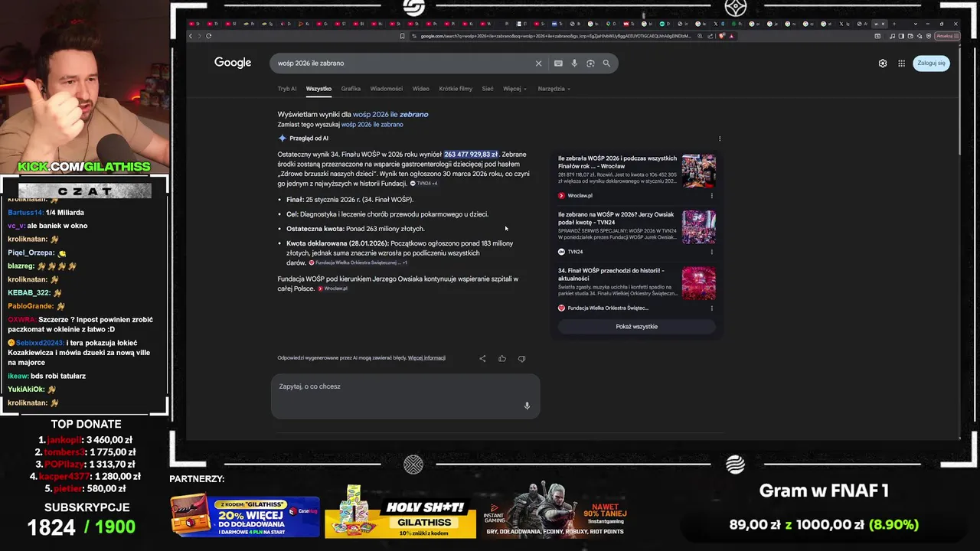Screen dimensions: 980x551
Task: Click 'Pokaż wszystkie' sources button
Action: click(636, 327)
